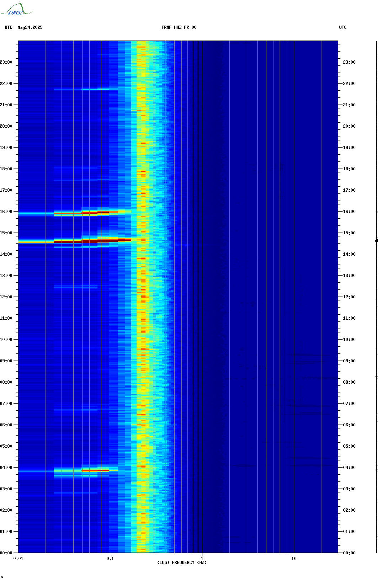Click the right axis 06:00 time label
This screenshot has width=392, height=581.
coord(349,425)
